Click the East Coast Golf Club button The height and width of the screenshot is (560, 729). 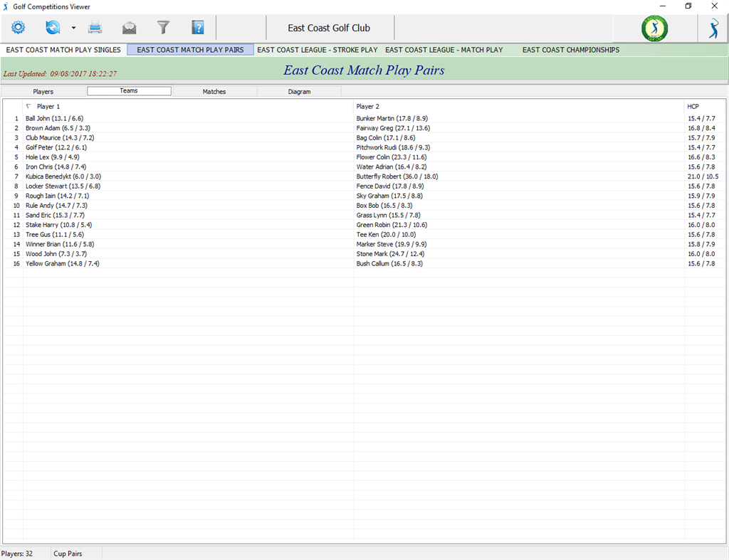click(x=330, y=28)
